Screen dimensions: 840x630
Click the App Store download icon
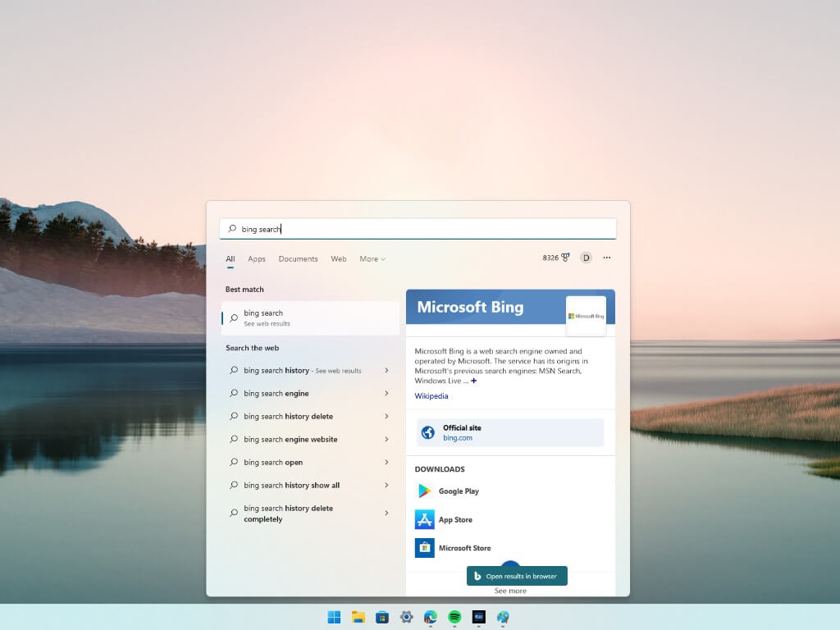424,519
